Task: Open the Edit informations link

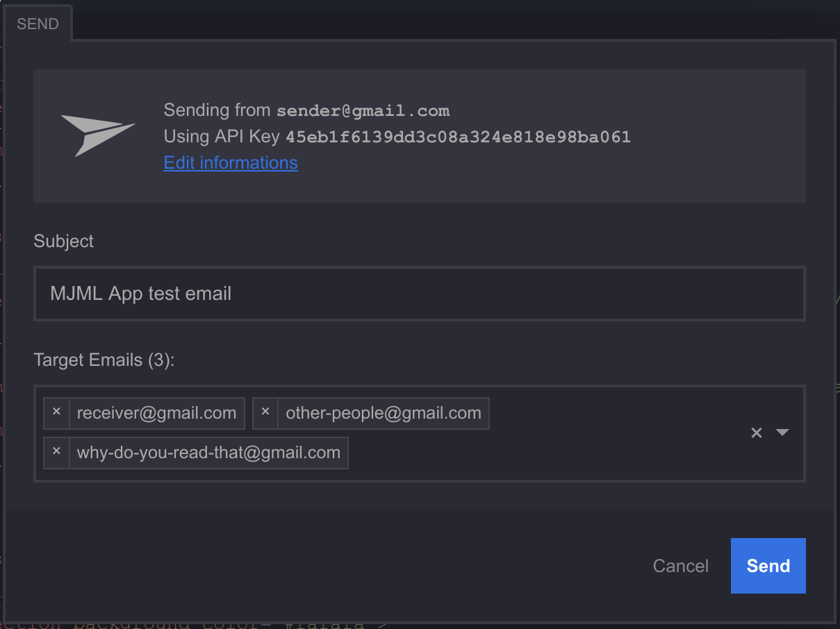Action: point(231,162)
